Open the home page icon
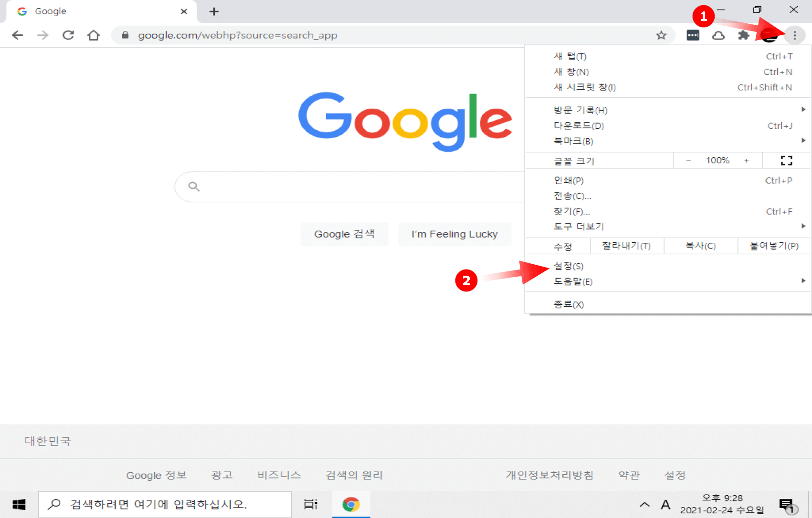The image size is (812, 518). pyautogui.click(x=94, y=35)
